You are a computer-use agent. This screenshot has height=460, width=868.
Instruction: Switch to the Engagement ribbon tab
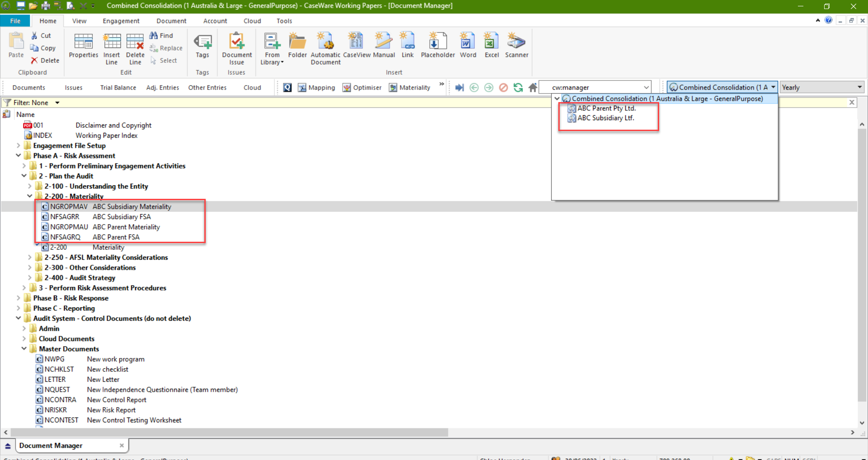coord(121,21)
